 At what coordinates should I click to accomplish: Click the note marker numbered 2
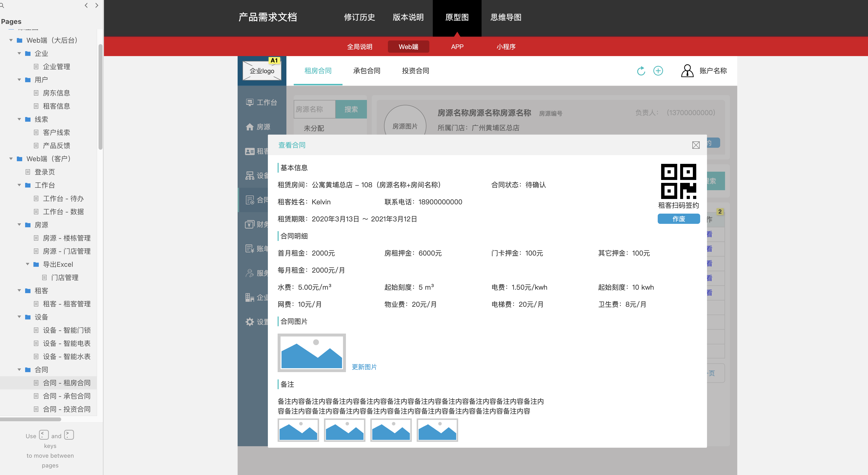pos(720,212)
